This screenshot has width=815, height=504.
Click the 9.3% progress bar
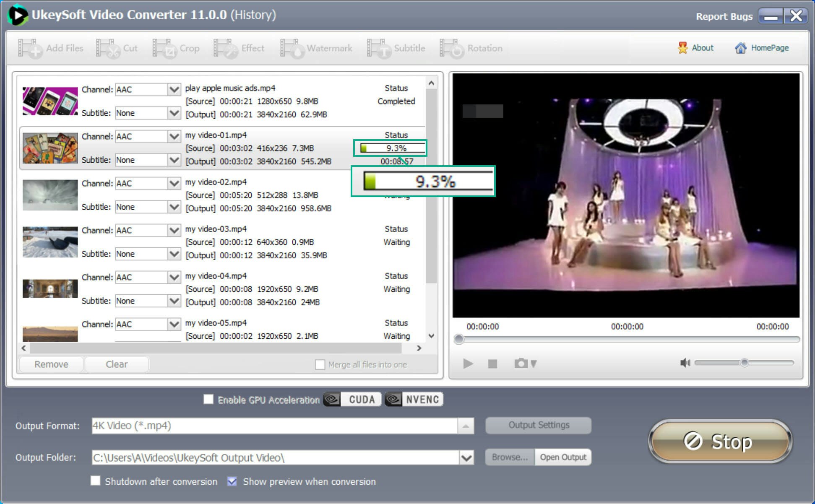tap(392, 148)
